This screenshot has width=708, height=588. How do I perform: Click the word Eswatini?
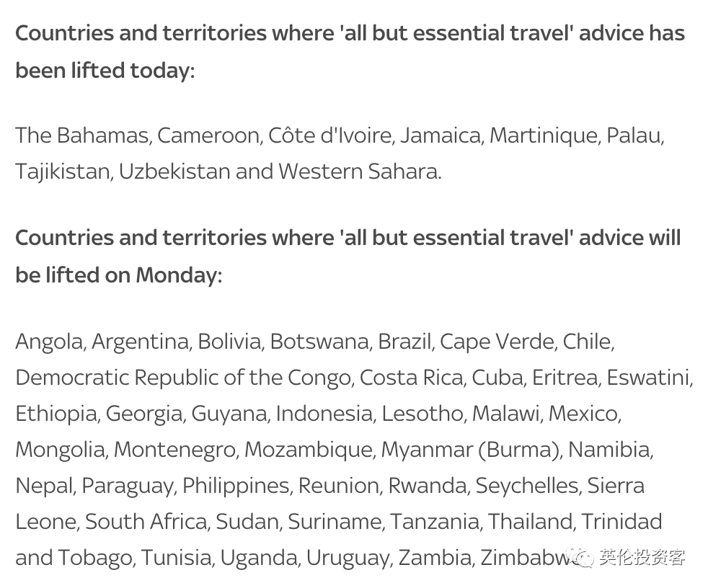point(648,378)
